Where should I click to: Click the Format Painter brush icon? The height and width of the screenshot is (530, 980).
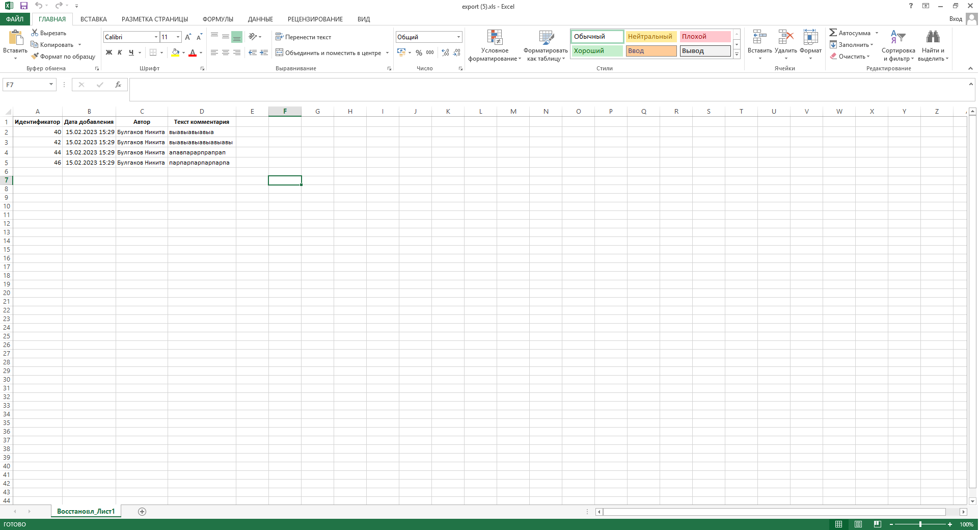35,57
